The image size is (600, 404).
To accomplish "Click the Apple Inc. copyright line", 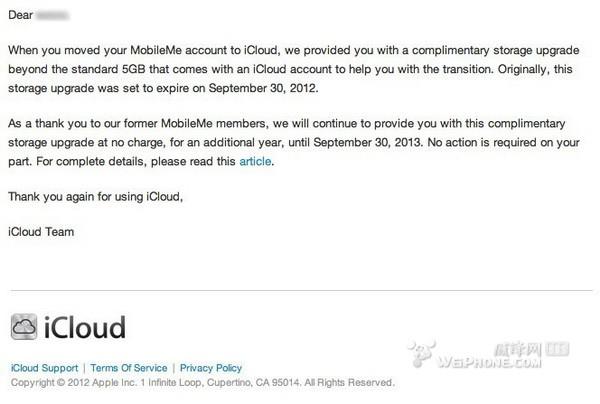I will pyautogui.click(x=202, y=383).
